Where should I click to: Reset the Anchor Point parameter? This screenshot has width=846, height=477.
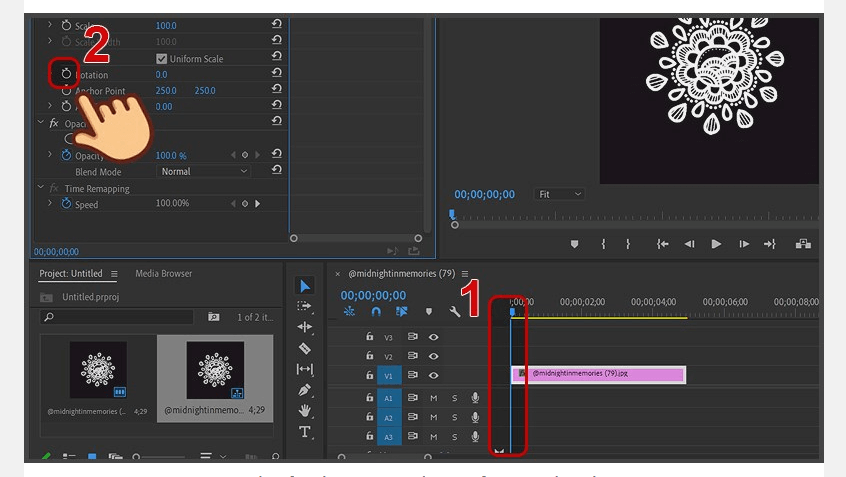(x=277, y=88)
